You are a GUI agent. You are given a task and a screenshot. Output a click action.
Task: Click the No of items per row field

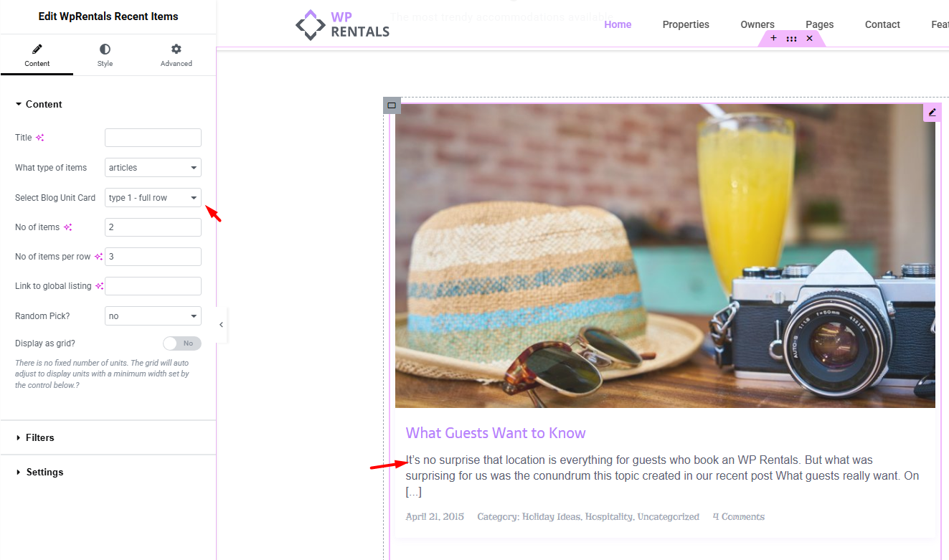pos(153,257)
